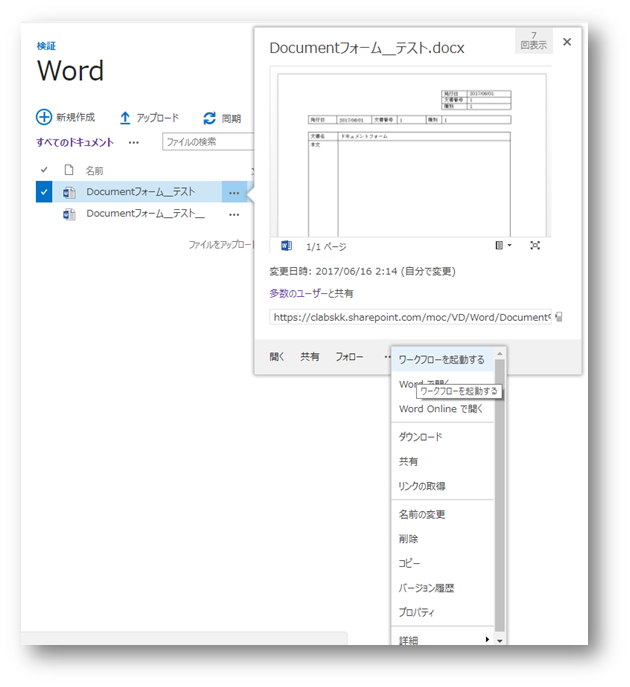Viewport: 630px width, 687px height.
Task: Click 開く in the callout footer
Action: [277, 357]
